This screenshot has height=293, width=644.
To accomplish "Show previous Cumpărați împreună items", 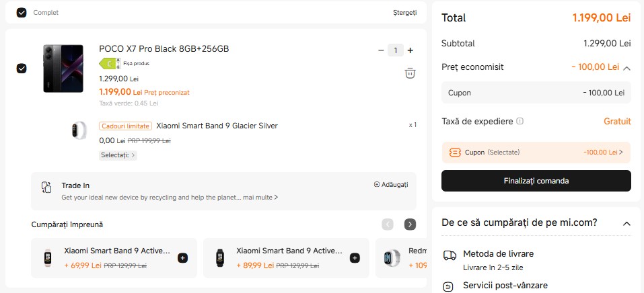I will tap(388, 224).
